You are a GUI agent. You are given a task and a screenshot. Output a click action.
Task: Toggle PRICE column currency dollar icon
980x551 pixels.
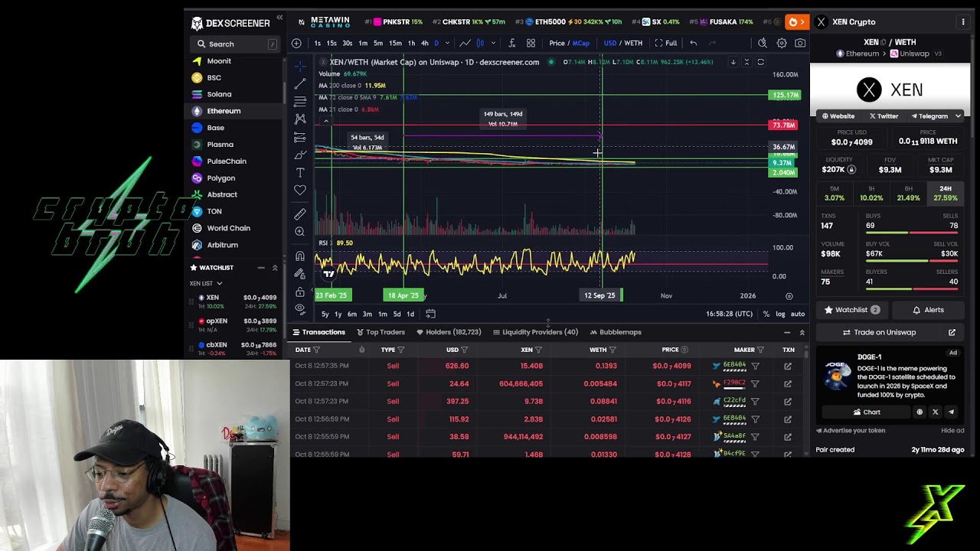pos(684,350)
